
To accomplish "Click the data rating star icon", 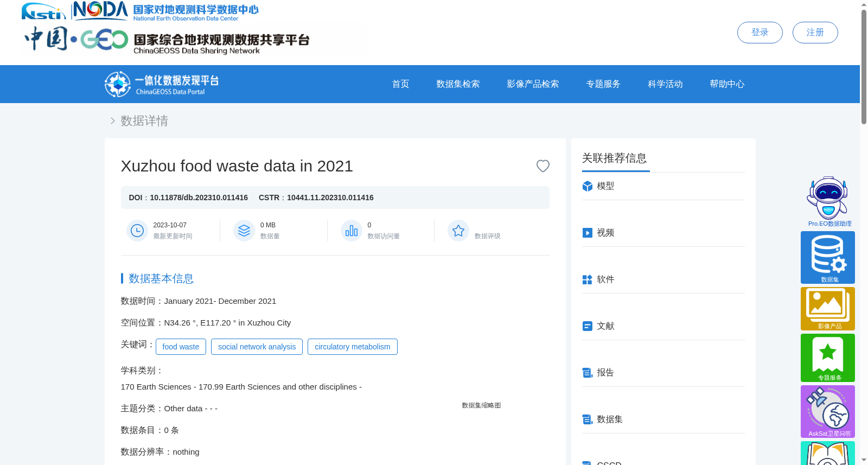I will point(458,231).
